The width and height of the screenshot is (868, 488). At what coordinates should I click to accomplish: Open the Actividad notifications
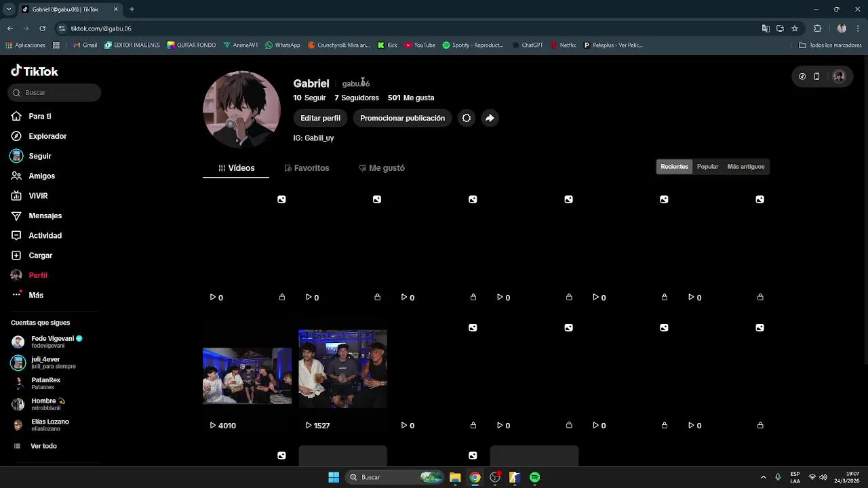(37, 236)
